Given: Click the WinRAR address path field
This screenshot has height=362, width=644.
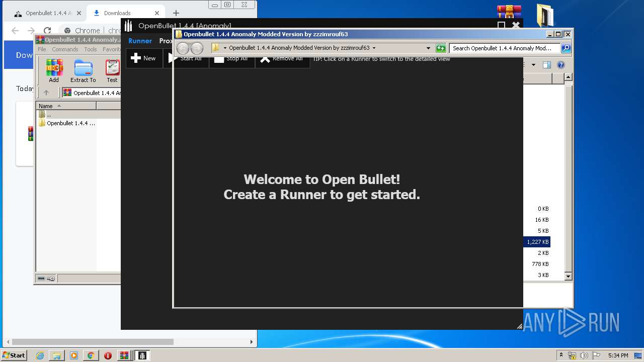Looking at the screenshot, I should pos(92,93).
